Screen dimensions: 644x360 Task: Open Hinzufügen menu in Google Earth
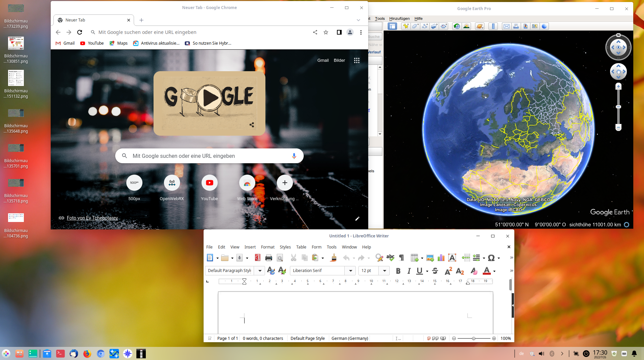399,18
